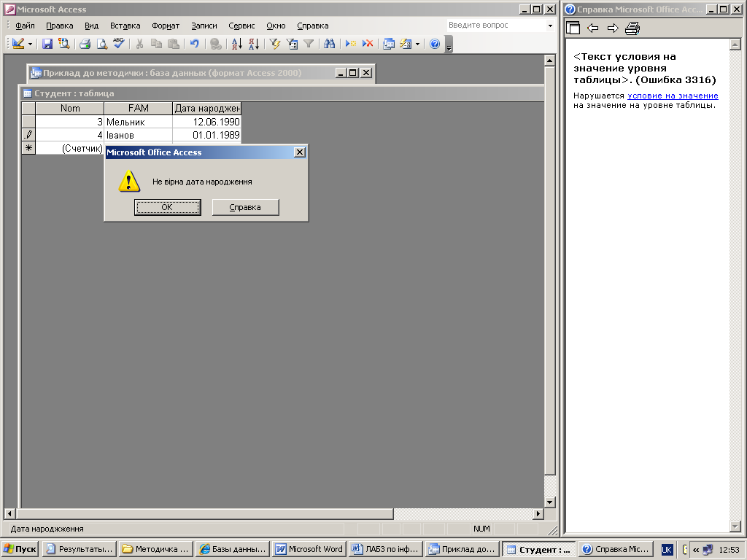This screenshot has height=560, width=747.
Task: Follow the условие на значение link
Action: click(673, 96)
